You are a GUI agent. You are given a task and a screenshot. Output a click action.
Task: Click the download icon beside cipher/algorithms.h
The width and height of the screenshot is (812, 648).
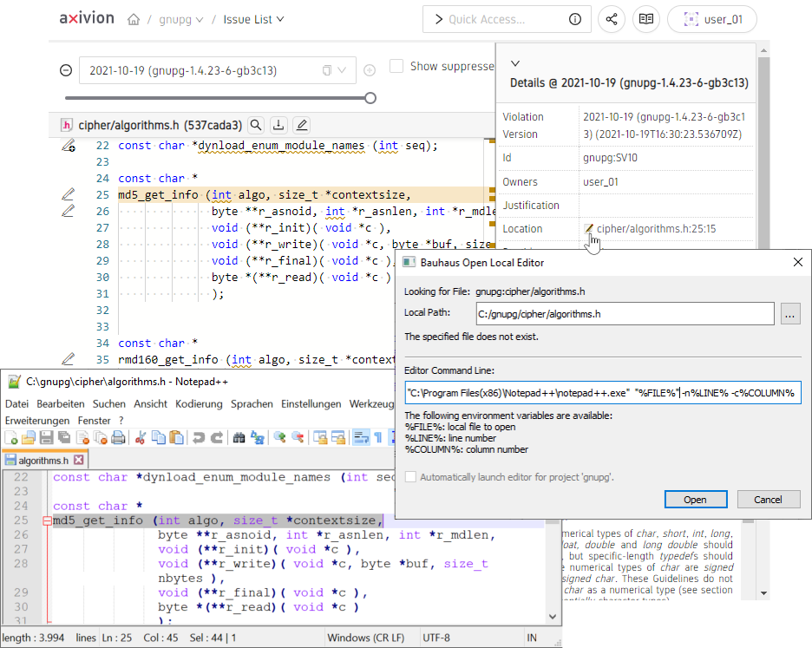tap(278, 125)
